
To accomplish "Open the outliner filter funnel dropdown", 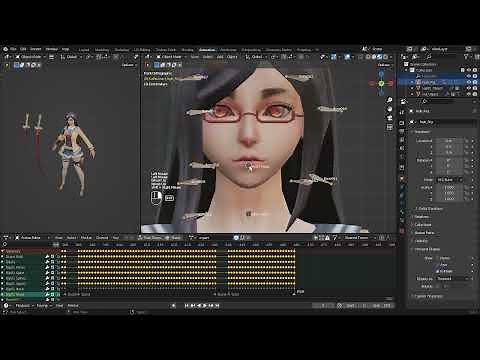I will tap(467, 57).
